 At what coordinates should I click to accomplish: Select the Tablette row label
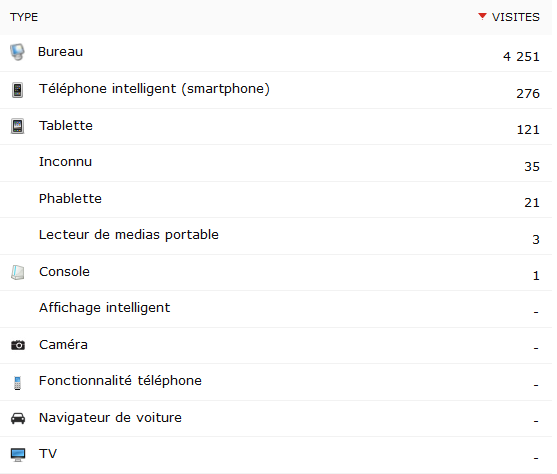(x=66, y=126)
